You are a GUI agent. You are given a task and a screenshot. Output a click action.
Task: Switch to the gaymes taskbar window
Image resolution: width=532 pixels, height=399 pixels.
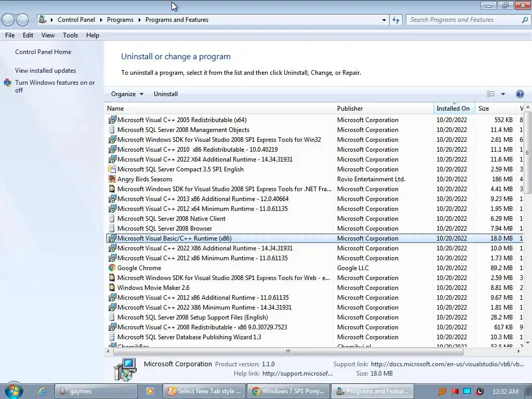click(96, 391)
